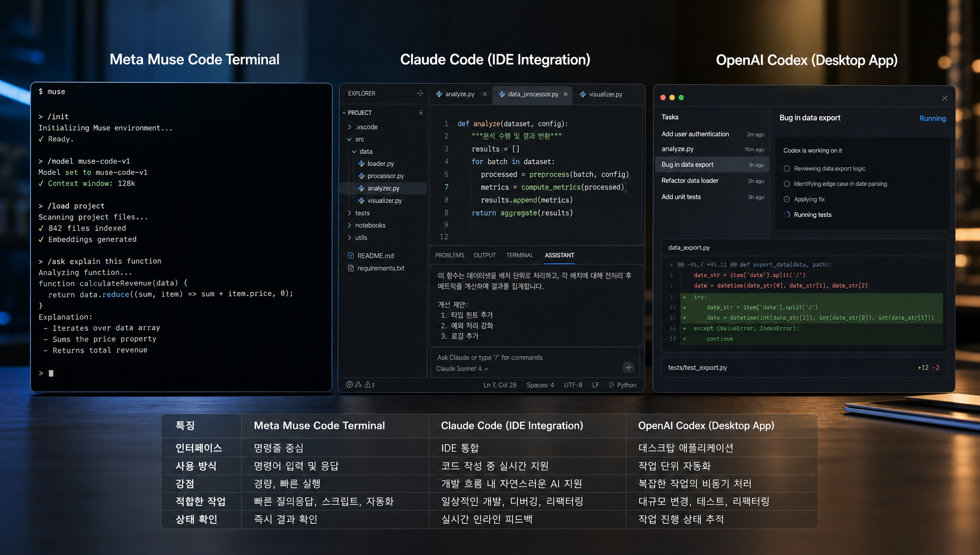Click the Python icon on the data_processor.py tab
Screen dimensions: 980x555
(502, 94)
